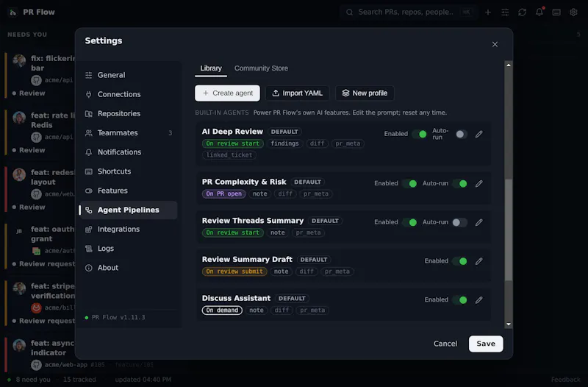
Task: Focus the Search PRs, repos, people field
Action: [x=409, y=12]
